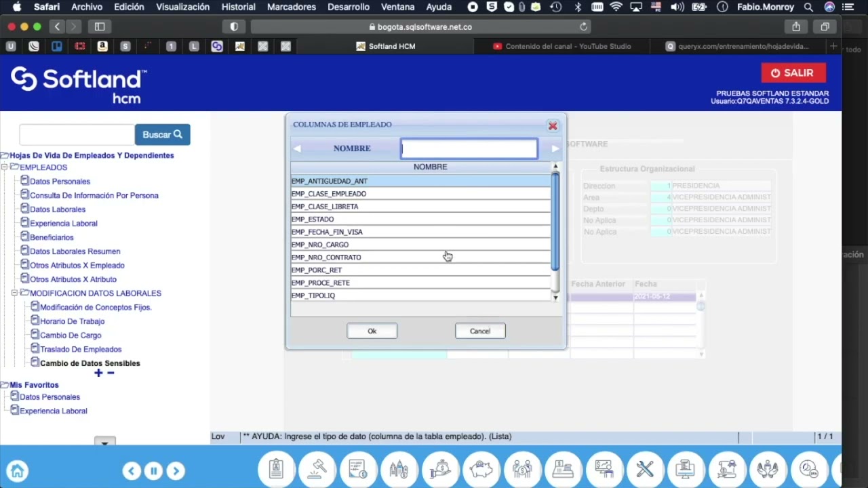Click the down arrow below the sidebar tree

[x=104, y=443]
